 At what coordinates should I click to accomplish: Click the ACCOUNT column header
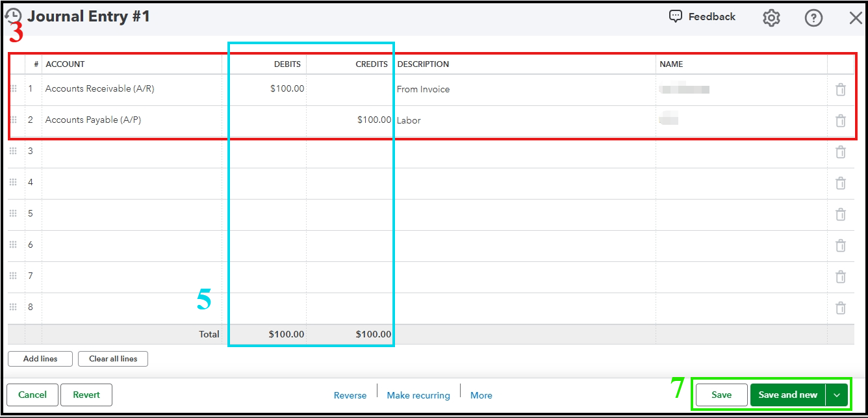point(65,64)
